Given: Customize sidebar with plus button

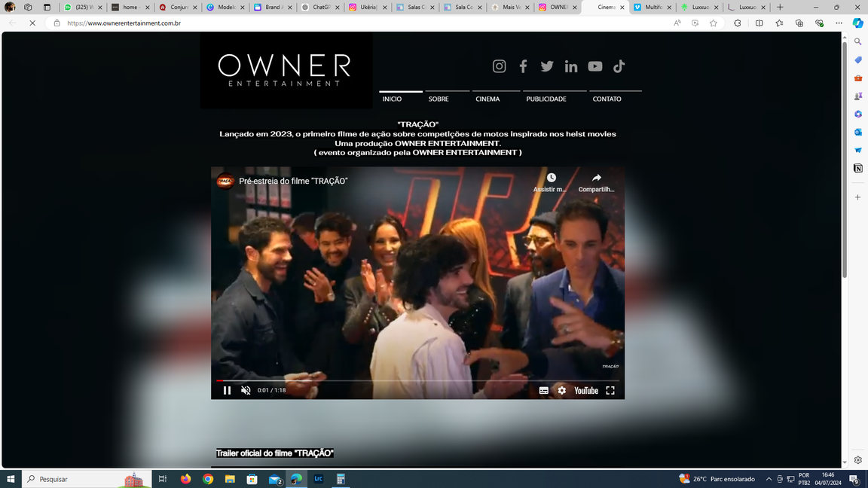Looking at the screenshot, I should pos(857,197).
